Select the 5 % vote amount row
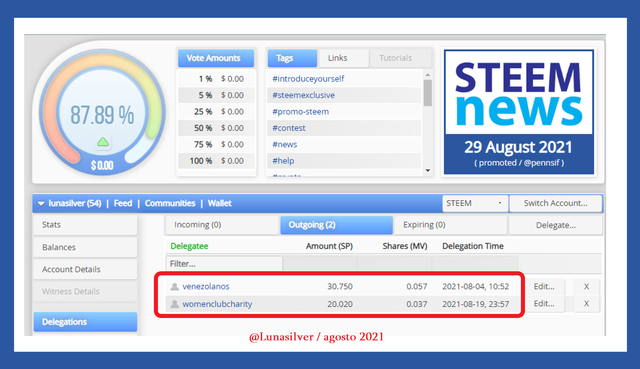This screenshot has width=640, height=369. [216, 95]
